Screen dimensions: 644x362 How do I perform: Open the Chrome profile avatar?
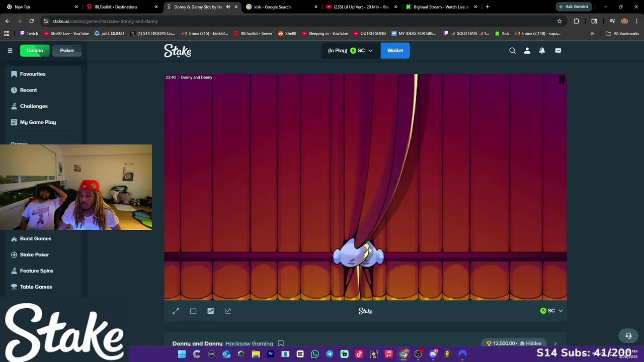point(624,21)
